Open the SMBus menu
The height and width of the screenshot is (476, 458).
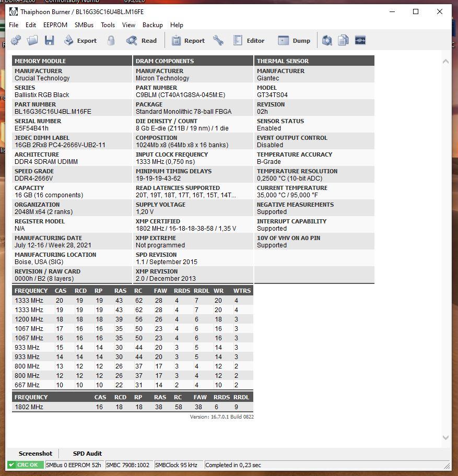(x=84, y=25)
